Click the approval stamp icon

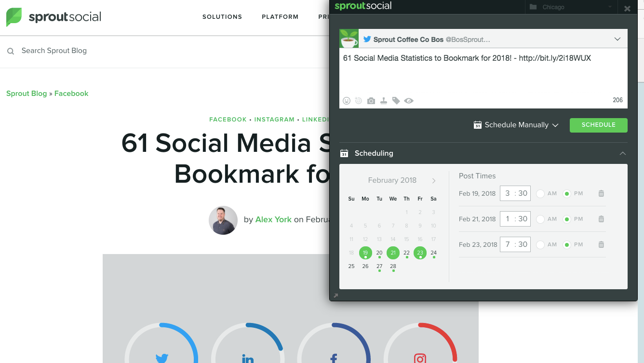pos(384,101)
